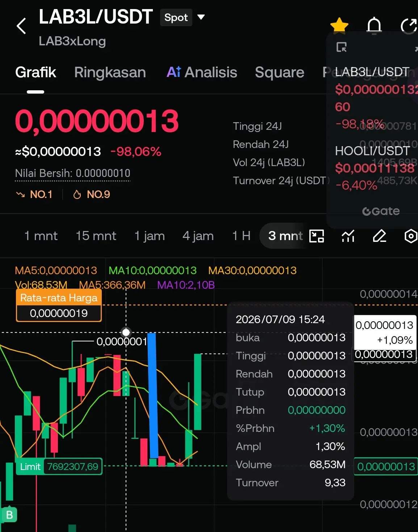This screenshot has height=532, width=418.
Task: Open the chart indicators icon
Action: coord(348,236)
